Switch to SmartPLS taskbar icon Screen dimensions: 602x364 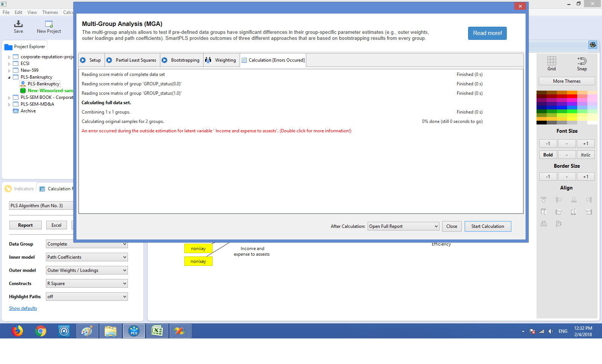tap(134, 331)
